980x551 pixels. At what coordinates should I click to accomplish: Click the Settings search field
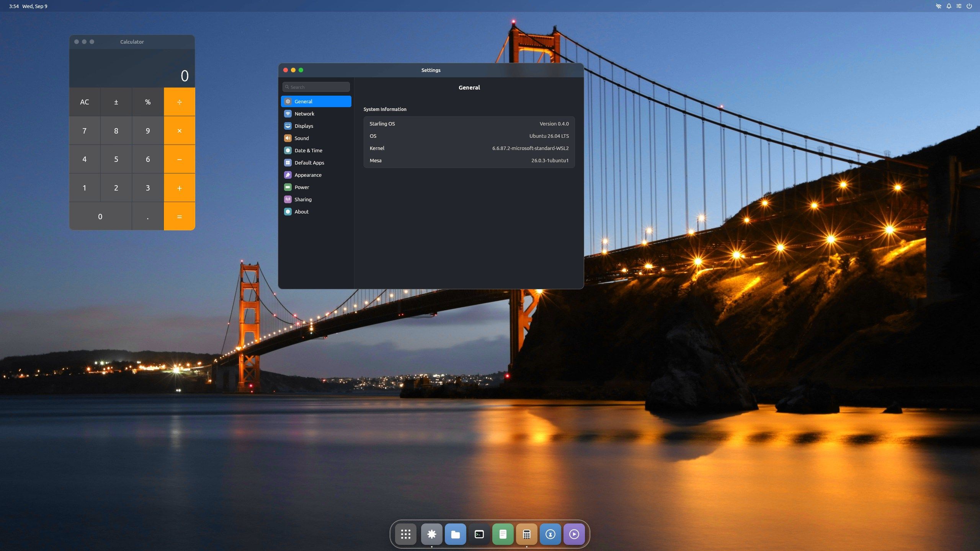316,87
